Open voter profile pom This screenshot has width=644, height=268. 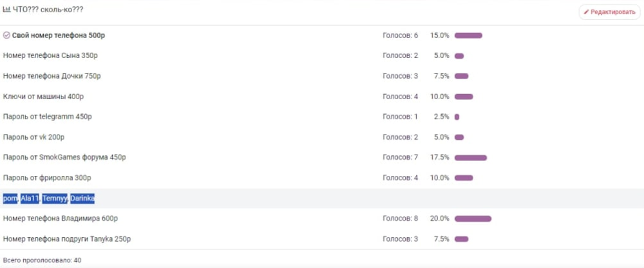pos(10,199)
